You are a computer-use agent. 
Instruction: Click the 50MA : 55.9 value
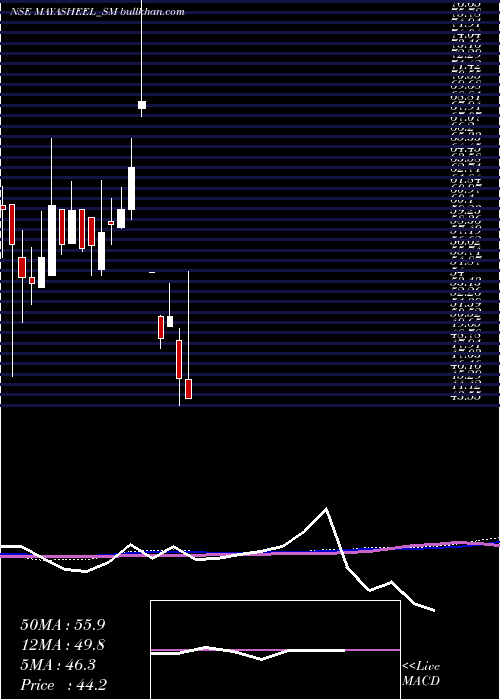point(63,625)
